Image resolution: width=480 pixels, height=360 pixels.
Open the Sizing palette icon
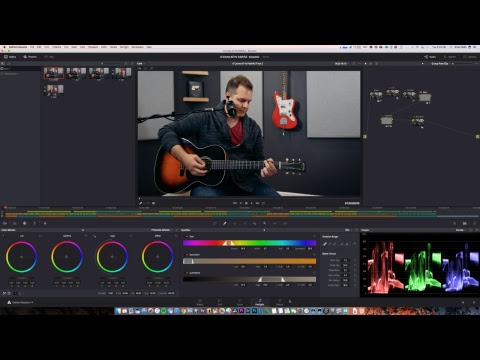[x=275, y=223]
